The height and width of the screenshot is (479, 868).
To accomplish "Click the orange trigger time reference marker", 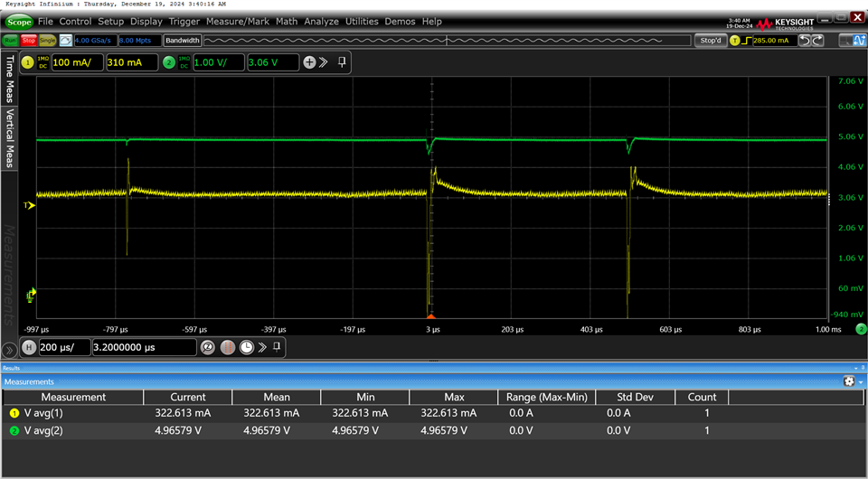I will (x=431, y=315).
